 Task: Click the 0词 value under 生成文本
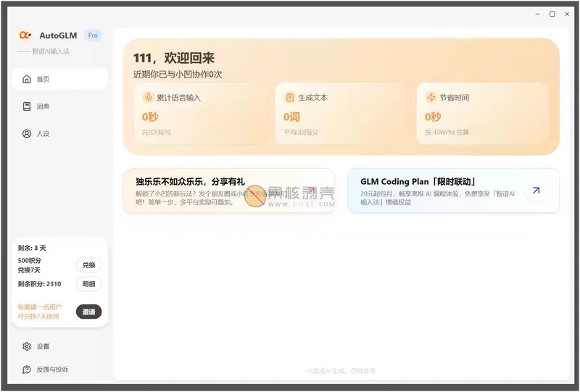tap(292, 117)
